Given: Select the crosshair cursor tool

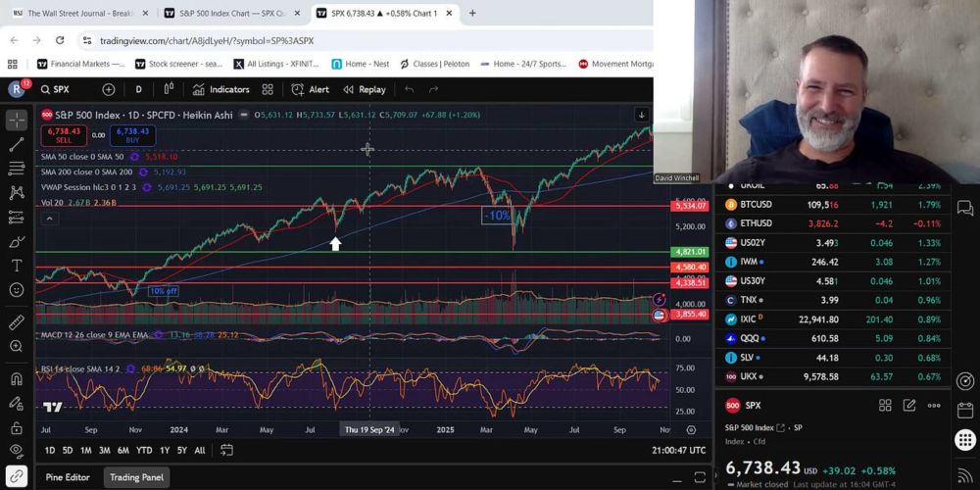Looking at the screenshot, I should [17, 120].
